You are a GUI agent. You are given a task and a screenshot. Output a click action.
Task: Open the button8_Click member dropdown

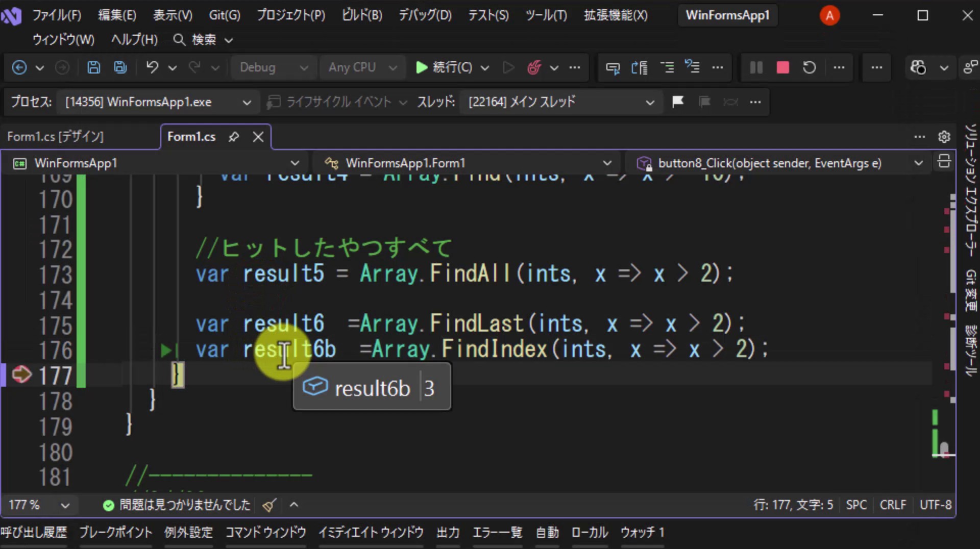click(778, 163)
